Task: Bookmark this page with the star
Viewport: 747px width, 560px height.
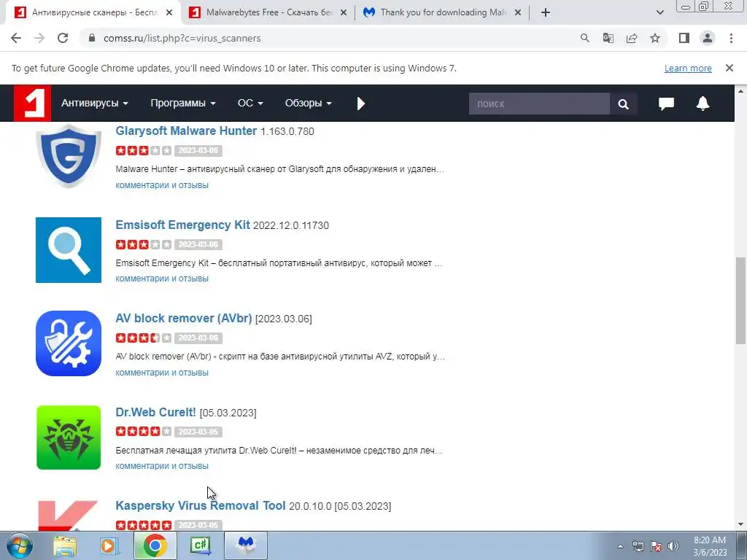Action: [x=655, y=38]
